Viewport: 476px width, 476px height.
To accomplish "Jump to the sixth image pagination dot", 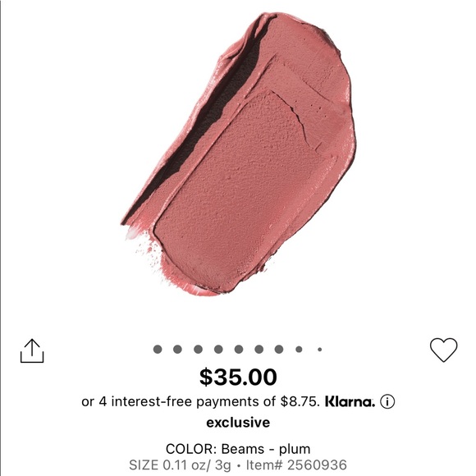I will point(259,349).
